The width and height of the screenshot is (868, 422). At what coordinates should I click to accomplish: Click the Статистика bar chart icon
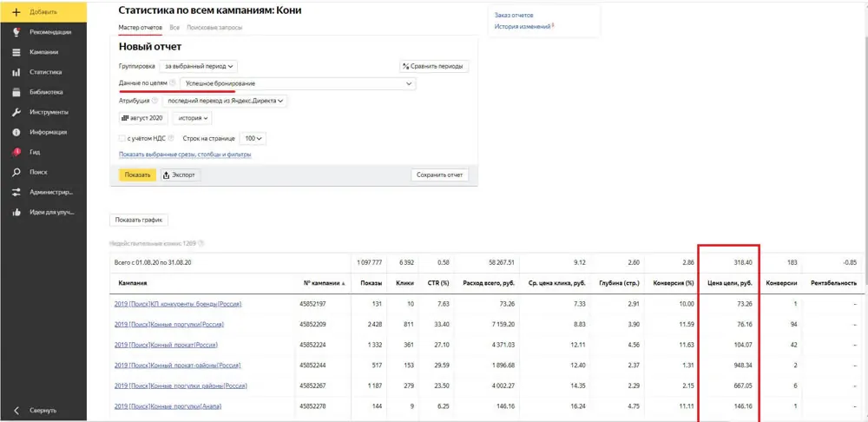[16, 72]
